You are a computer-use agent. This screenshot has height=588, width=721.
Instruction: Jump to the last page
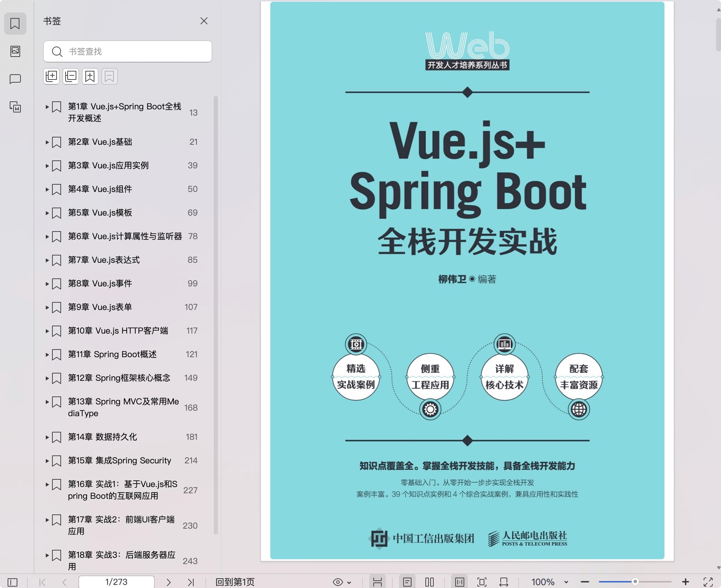click(191, 582)
